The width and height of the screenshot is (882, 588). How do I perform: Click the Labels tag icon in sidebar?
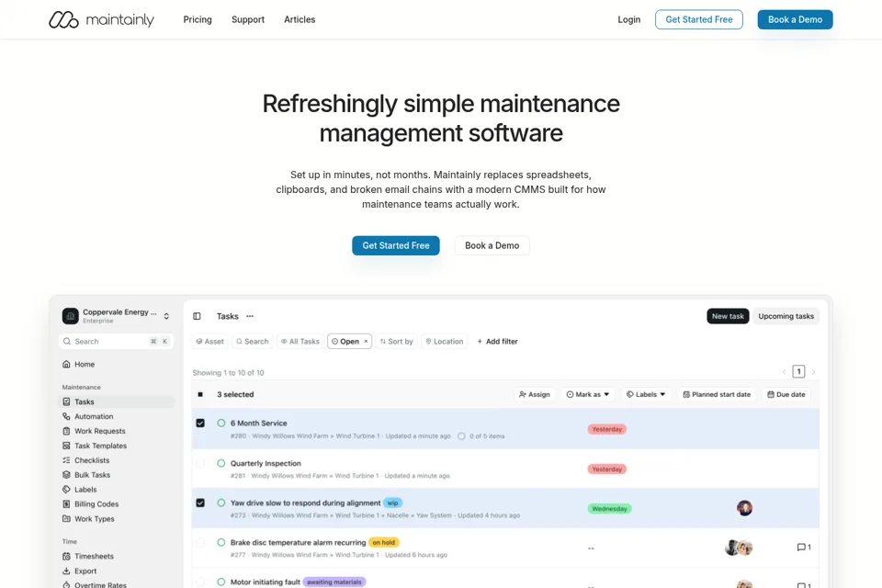click(x=66, y=490)
